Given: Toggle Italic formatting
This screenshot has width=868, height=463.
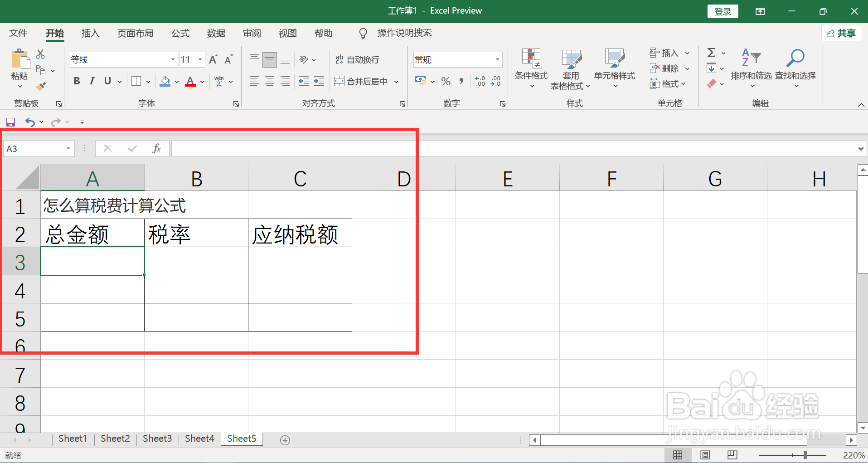Looking at the screenshot, I should [92, 81].
